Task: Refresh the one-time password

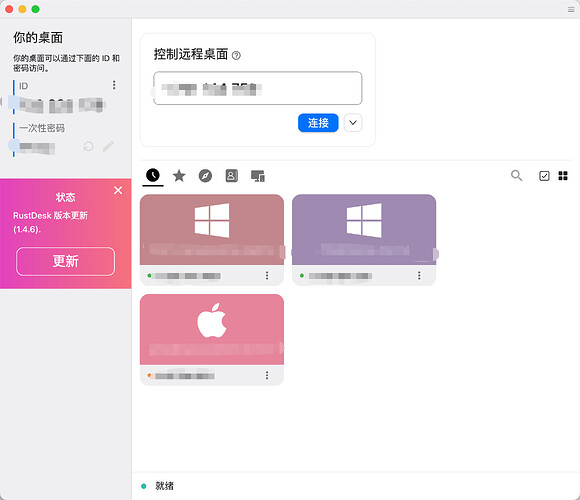Action: coord(88,146)
